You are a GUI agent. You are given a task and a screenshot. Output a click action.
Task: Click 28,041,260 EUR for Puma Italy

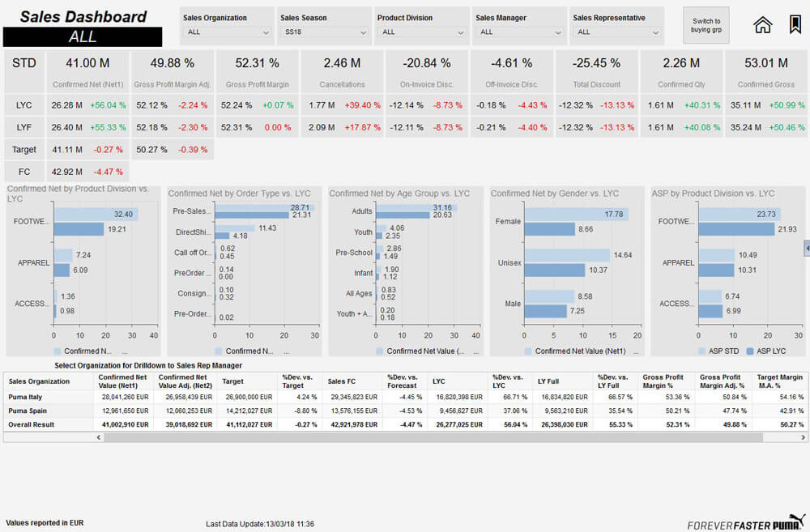[125, 398]
